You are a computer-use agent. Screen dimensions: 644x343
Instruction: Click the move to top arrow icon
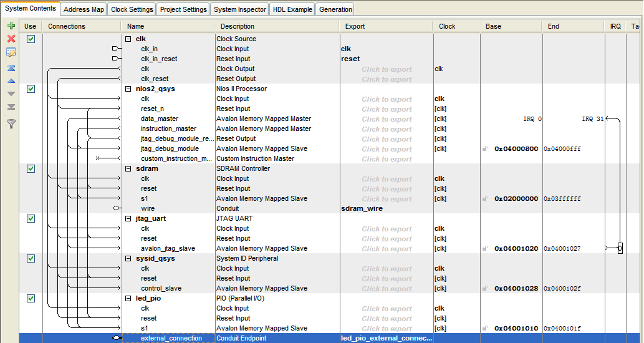coord(11,68)
